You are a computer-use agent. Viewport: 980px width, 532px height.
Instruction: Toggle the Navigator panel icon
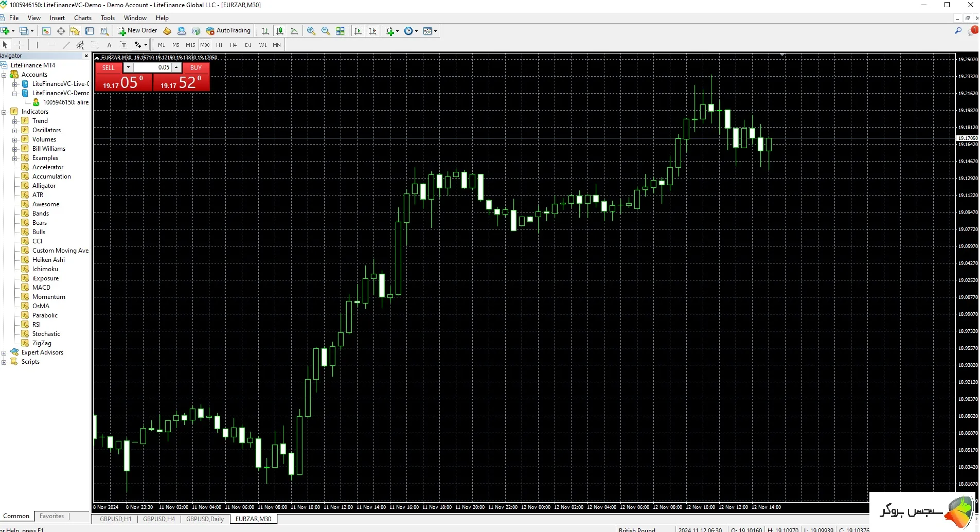point(75,31)
